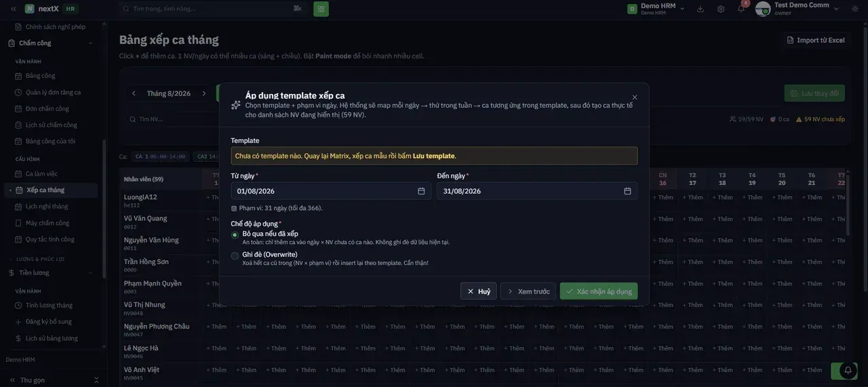Click the Test Demo Comm avatar
868x387 pixels.
pyautogui.click(x=763, y=9)
